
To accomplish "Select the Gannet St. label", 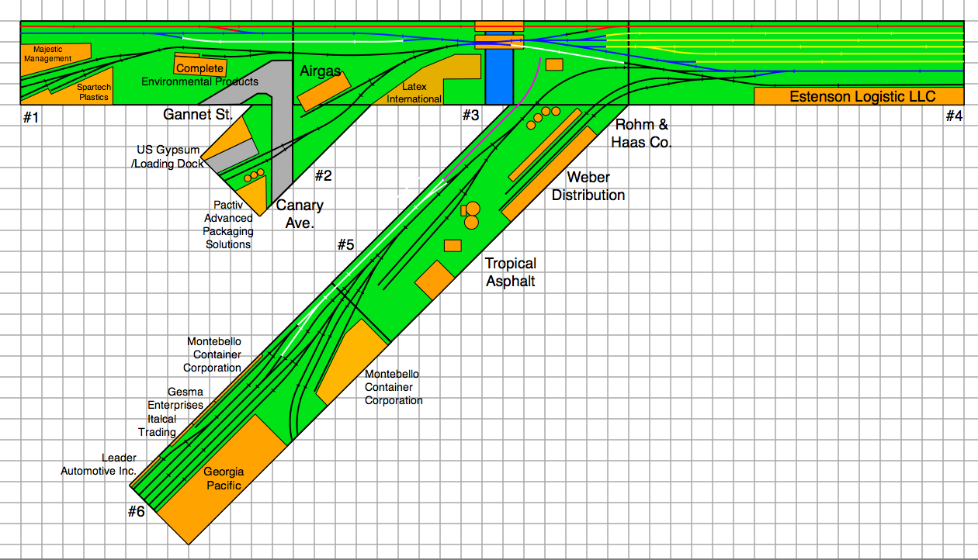I will [198, 113].
